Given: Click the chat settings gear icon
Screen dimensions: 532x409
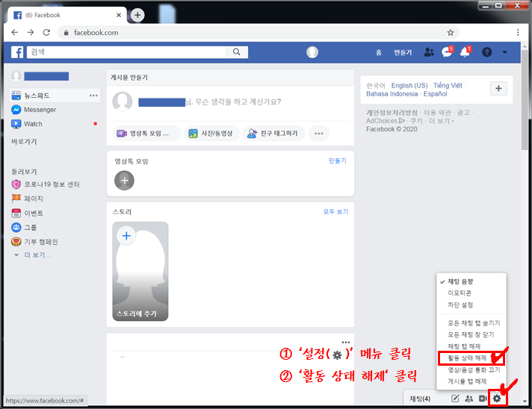Looking at the screenshot, I should pos(497,399).
